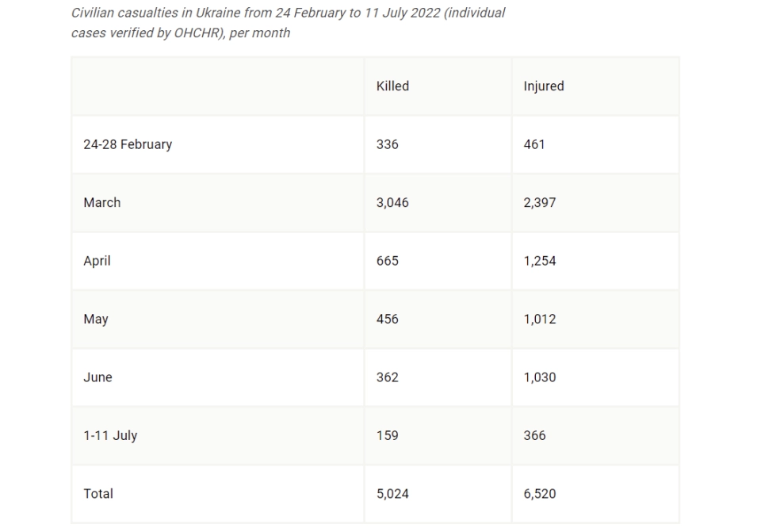Image resolution: width=761 pixels, height=532 pixels.
Task: Select the 336 killed value for February
Action: click(x=388, y=144)
